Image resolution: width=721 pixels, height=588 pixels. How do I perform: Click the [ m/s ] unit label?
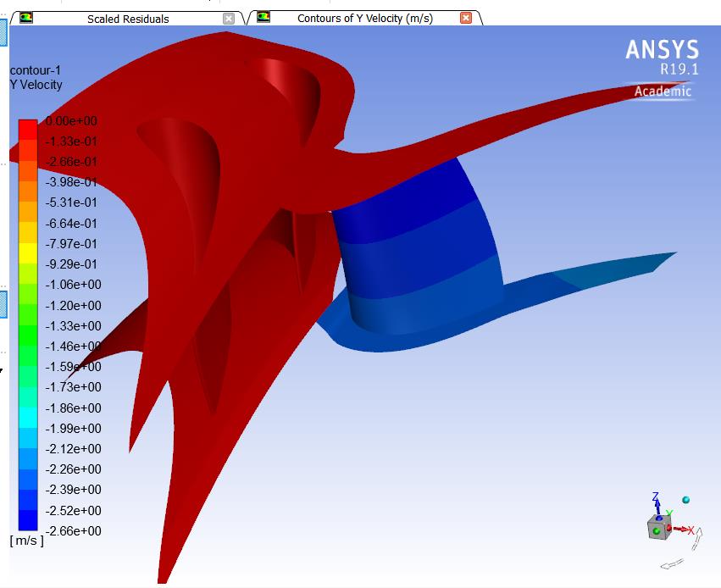[x=26, y=541]
